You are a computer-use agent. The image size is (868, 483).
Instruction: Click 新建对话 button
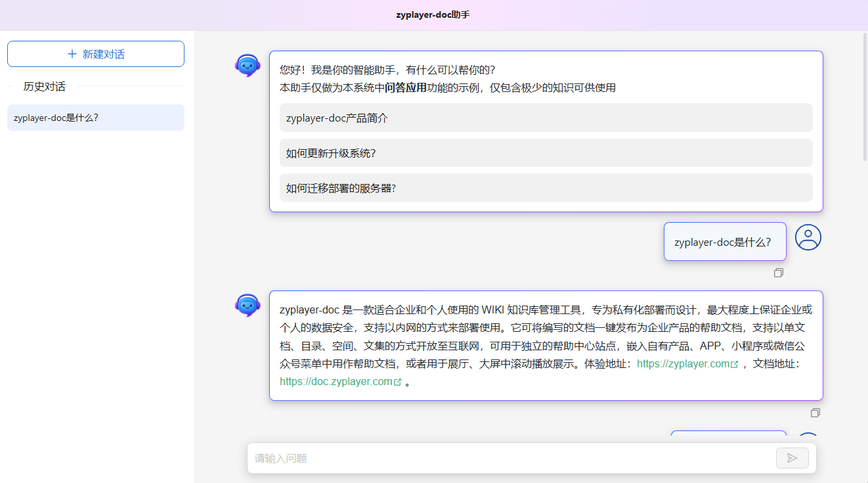[x=96, y=54]
